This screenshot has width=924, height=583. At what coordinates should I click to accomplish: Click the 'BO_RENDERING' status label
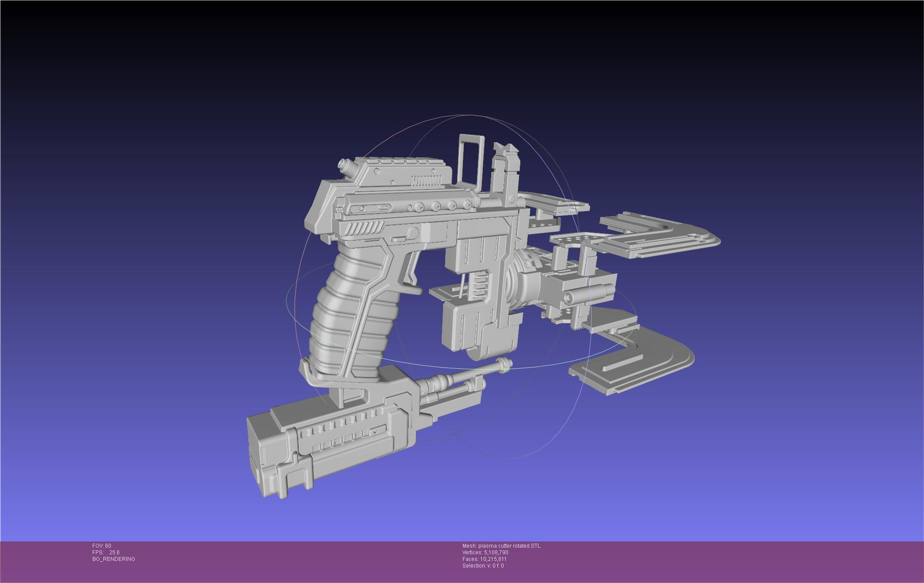pos(114,559)
